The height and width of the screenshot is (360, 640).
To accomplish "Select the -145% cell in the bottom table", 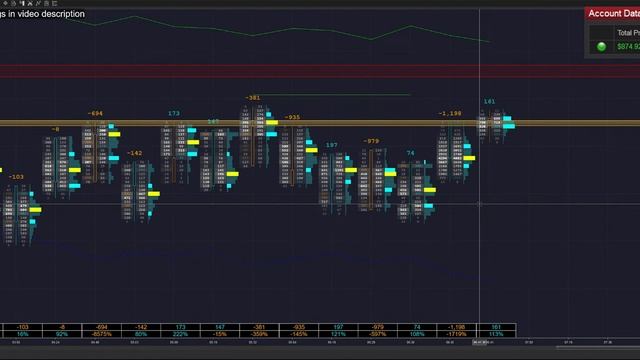I will (x=299, y=334).
